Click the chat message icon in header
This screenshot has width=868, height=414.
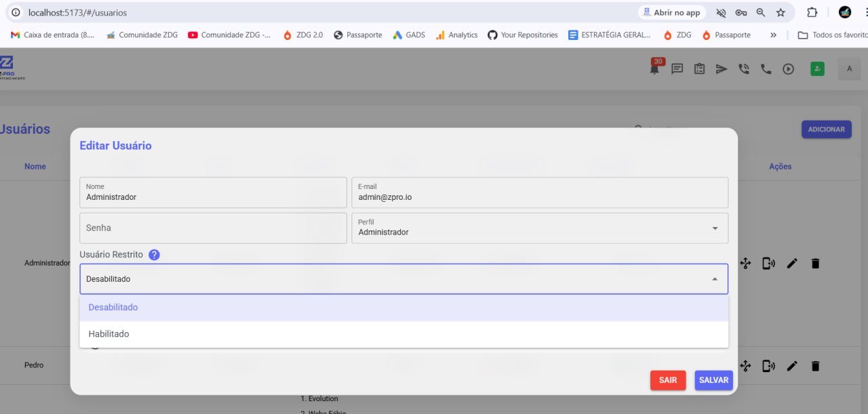677,68
